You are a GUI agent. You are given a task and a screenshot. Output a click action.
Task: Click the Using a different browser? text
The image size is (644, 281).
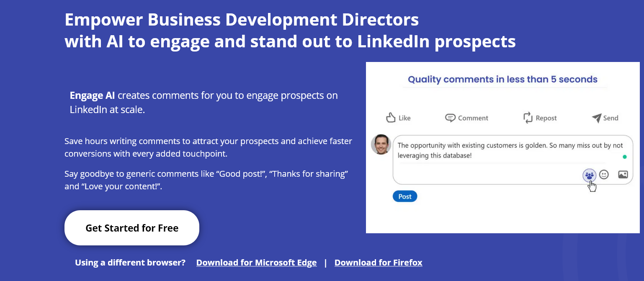pos(130,263)
